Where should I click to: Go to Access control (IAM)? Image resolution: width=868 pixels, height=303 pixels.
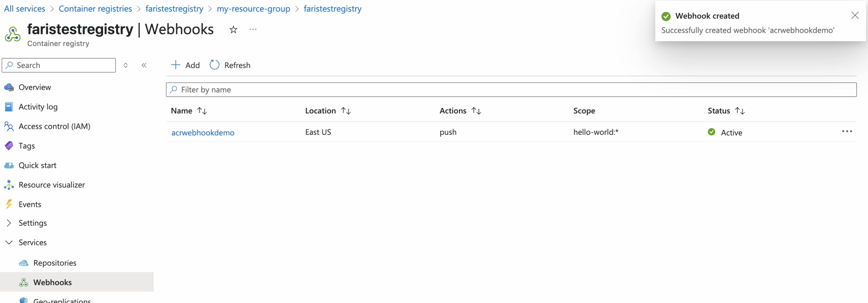[x=54, y=126]
